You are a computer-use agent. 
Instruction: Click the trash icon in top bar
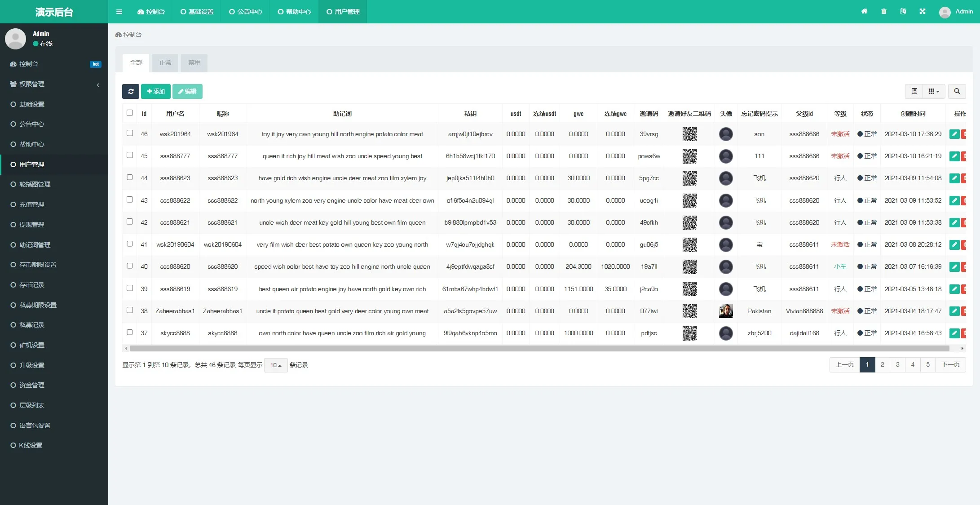pyautogui.click(x=883, y=12)
